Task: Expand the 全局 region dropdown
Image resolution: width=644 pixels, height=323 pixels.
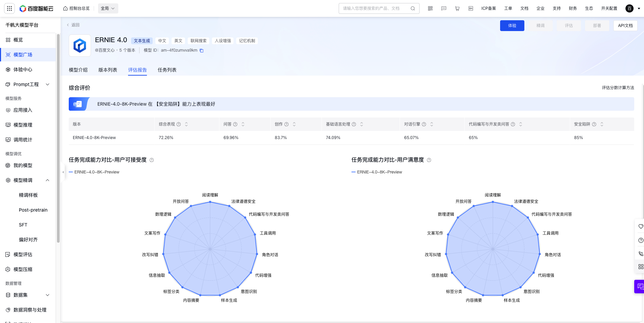Action: pyautogui.click(x=108, y=8)
